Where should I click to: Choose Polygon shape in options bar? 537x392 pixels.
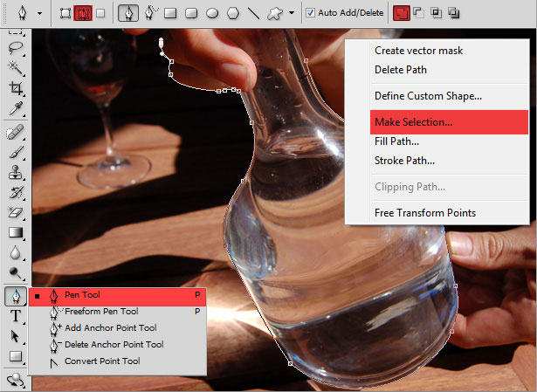pyautogui.click(x=233, y=13)
